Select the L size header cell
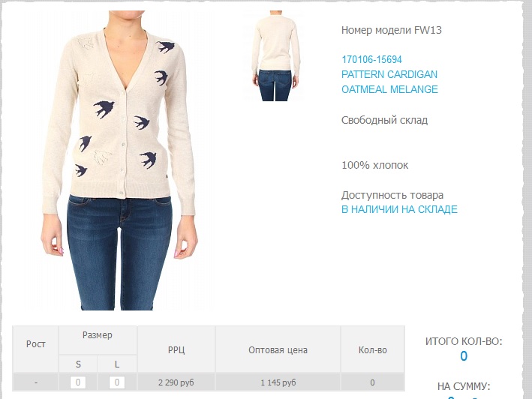532x399 pixels. [117, 364]
